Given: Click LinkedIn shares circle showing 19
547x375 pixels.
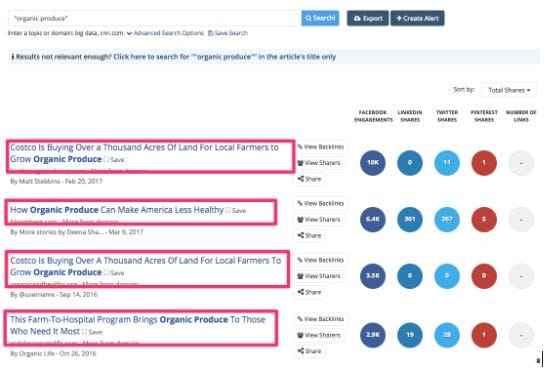Looking at the screenshot, I should pos(410,335).
